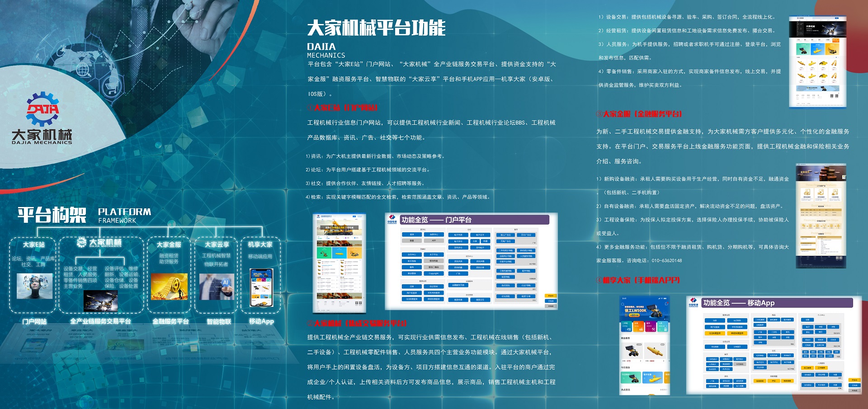The height and width of the screenshot is (409, 868).
Task: Click the AI fingertip image under 大家云享
Action: (x=217, y=287)
